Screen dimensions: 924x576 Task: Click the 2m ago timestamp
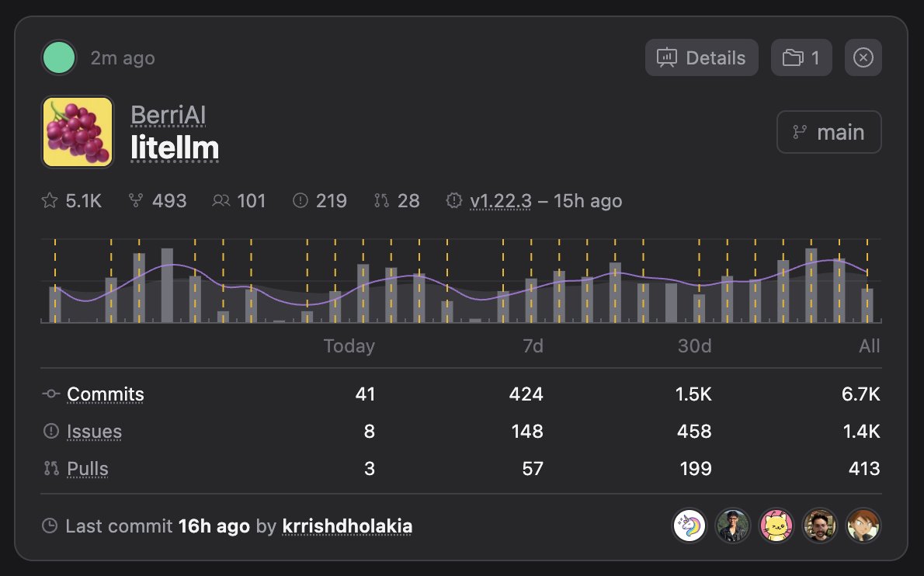(x=123, y=58)
